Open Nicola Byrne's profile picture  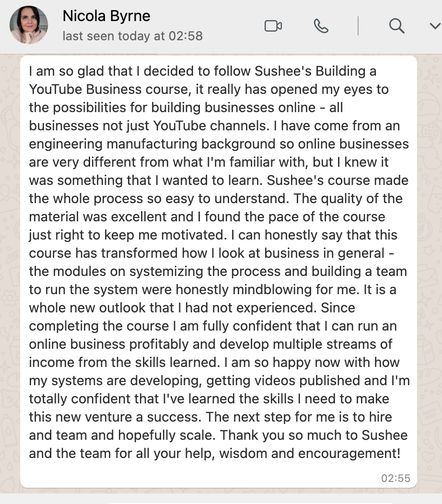tap(29, 25)
